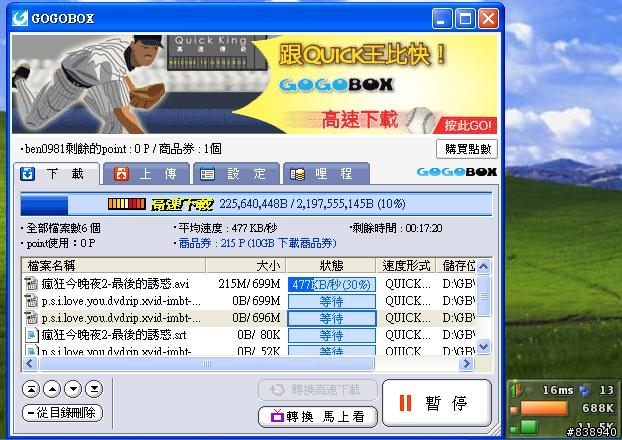The image size is (622, 440).
Task: Click the video icon of 瘋狂今晚夜2.avi row
Action: pyautogui.click(x=31, y=284)
